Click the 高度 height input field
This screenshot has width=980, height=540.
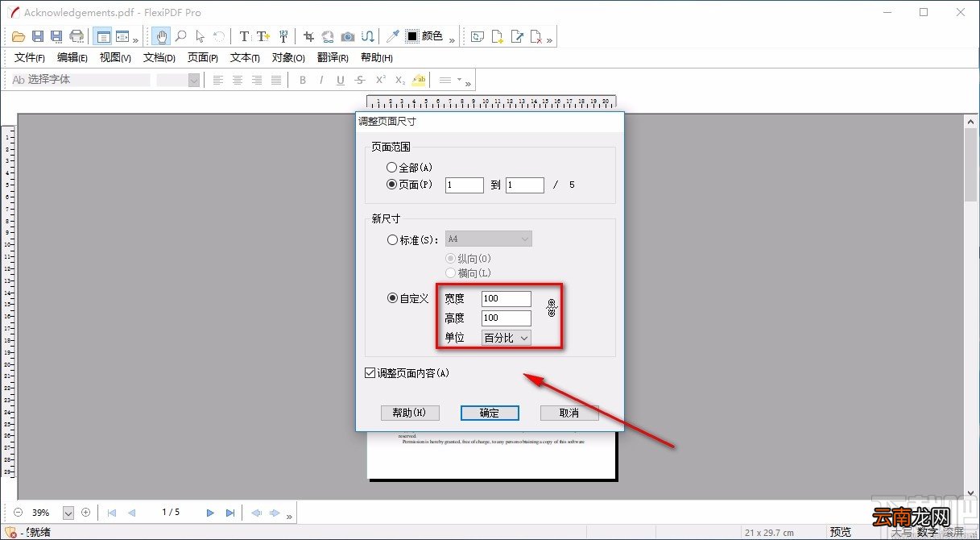(507, 318)
